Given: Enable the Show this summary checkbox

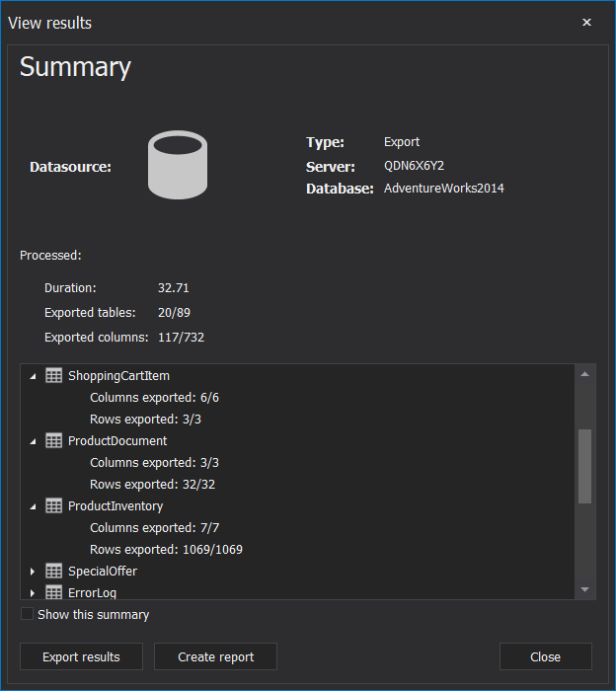Looking at the screenshot, I should [27, 615].
